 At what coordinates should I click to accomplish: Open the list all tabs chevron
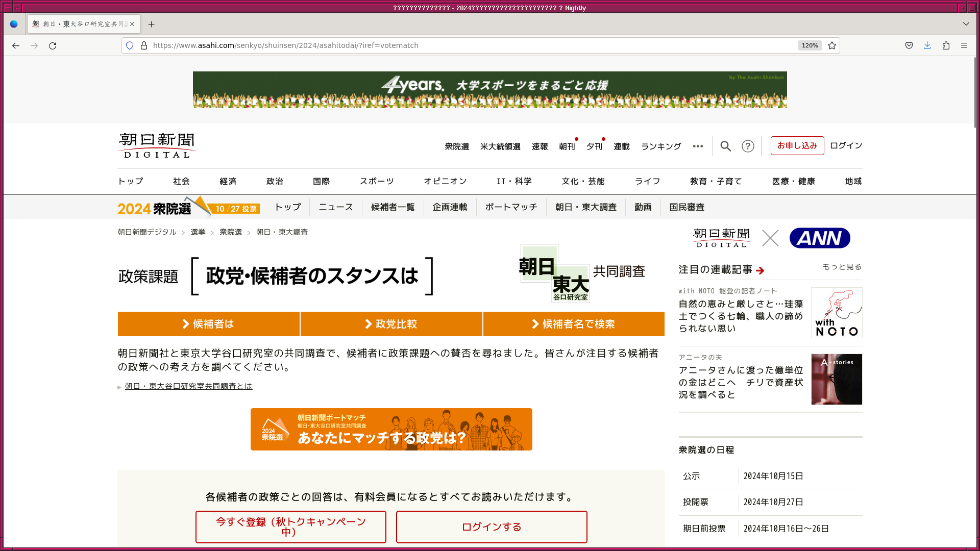[966, 24]
